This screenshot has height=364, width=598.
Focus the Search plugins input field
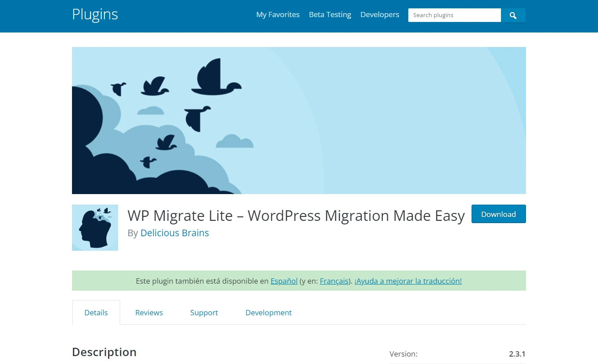[x=454, y=15]
